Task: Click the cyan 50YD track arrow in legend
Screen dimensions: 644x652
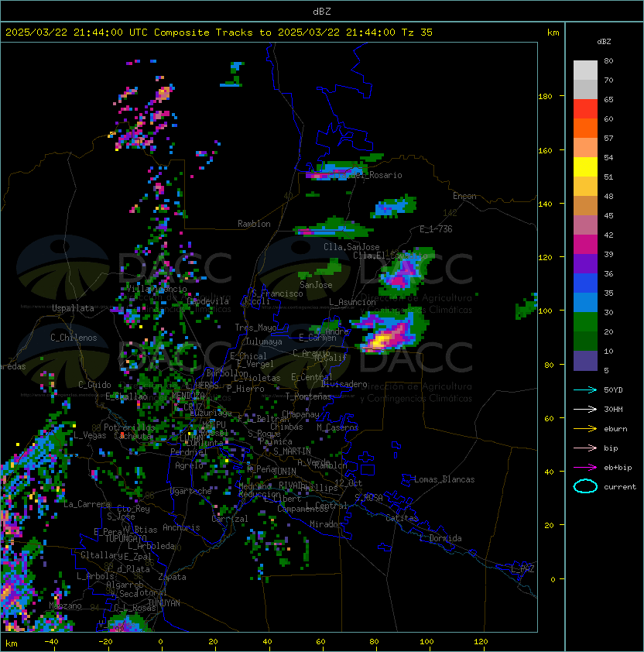Action: click(585, 389)
